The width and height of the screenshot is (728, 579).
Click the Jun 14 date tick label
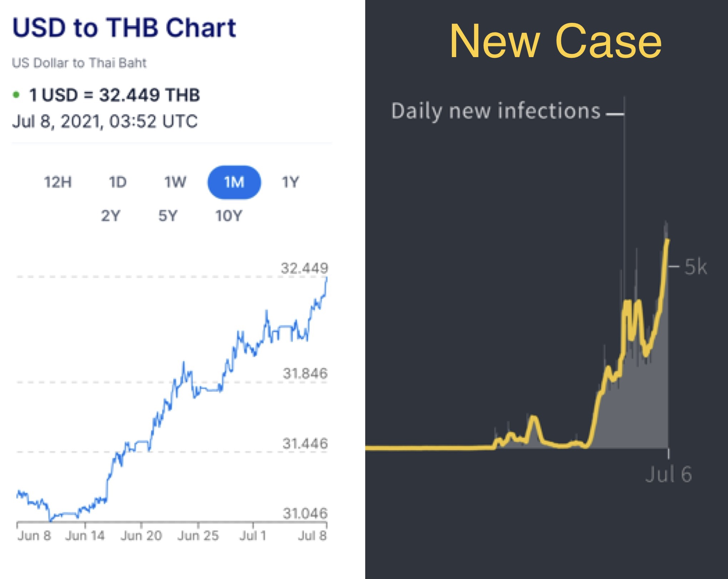point(85,535)
